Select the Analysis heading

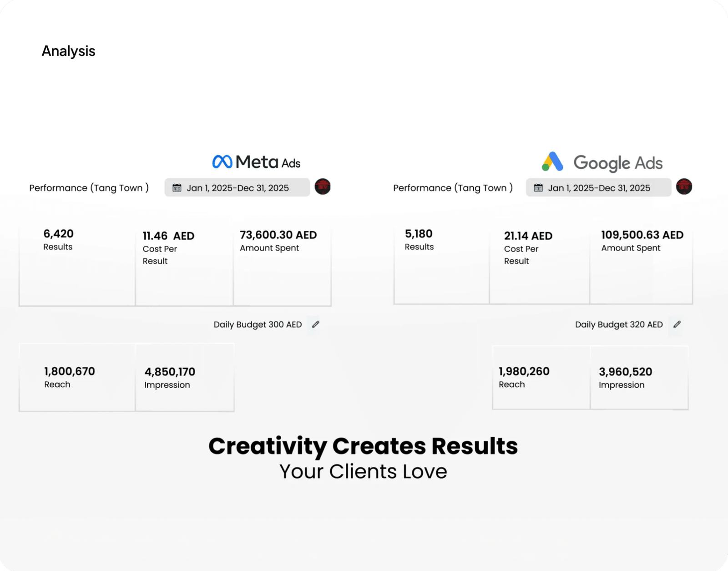click(x=68, y=51)
